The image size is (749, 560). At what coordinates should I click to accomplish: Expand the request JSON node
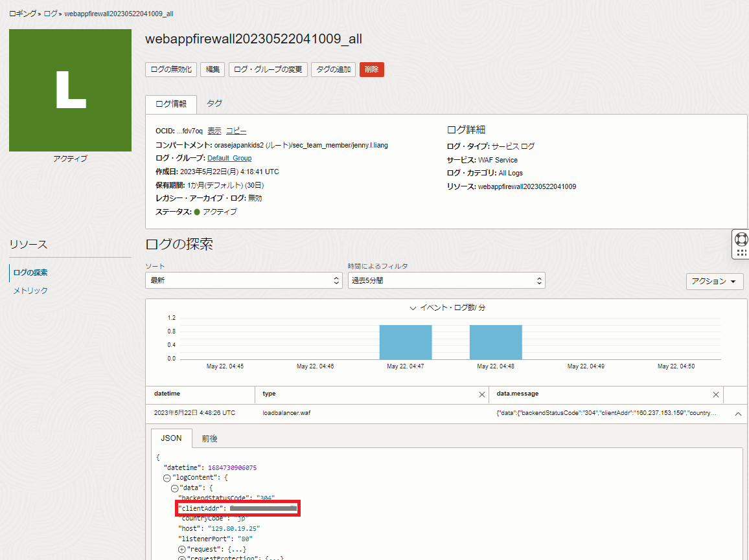point(182,549)
